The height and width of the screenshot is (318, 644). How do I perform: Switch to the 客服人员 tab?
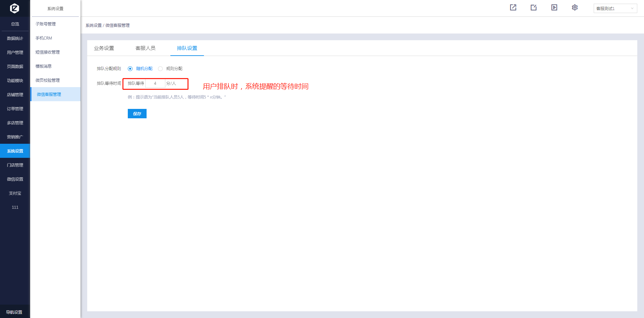pyautogui.click(x=145, y=48)
